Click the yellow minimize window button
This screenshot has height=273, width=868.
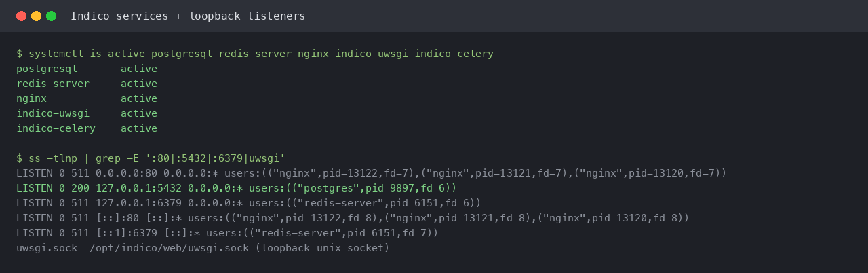click(37, 16)
